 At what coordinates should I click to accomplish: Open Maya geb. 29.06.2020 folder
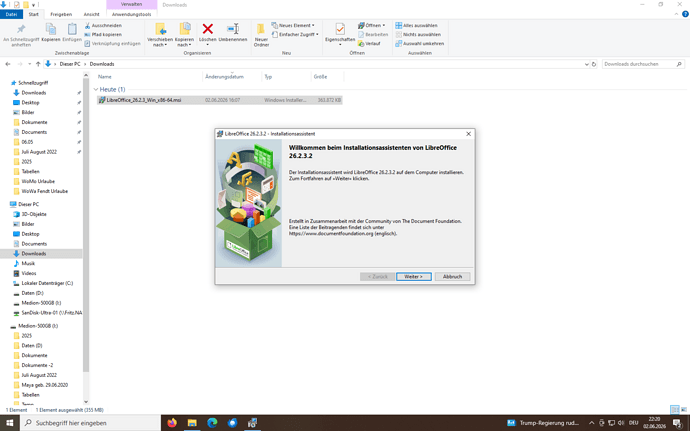[44, 385]
